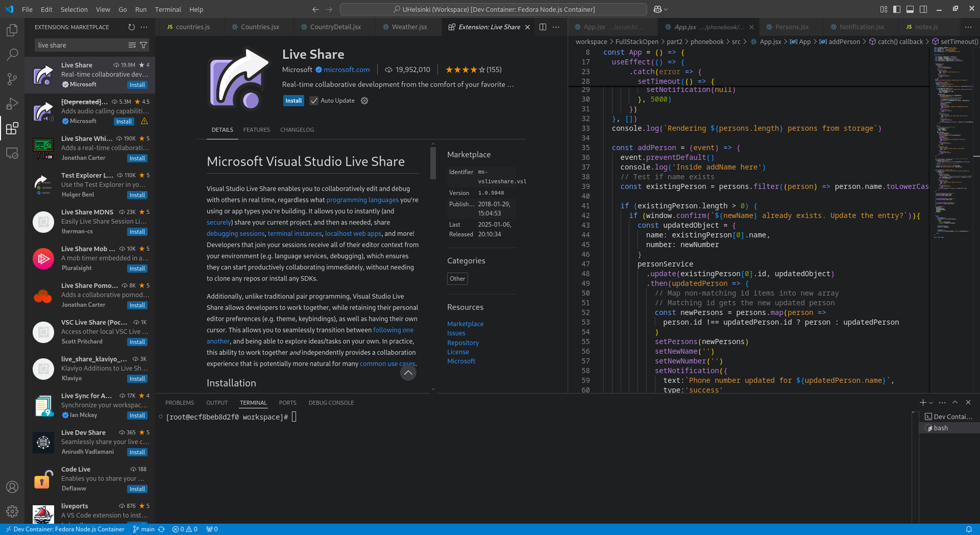
Task: Open the Run and Debug view
Action: (12, 103)
